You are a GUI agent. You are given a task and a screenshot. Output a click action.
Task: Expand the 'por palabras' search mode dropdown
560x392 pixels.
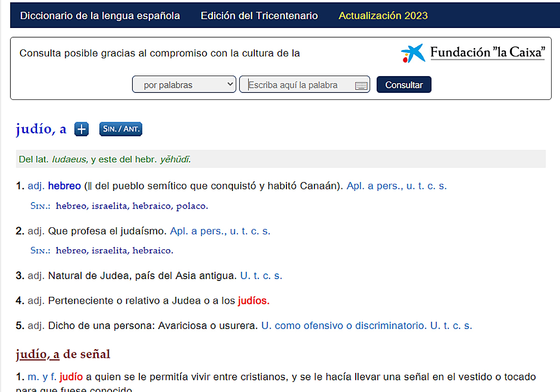[184, 85]
